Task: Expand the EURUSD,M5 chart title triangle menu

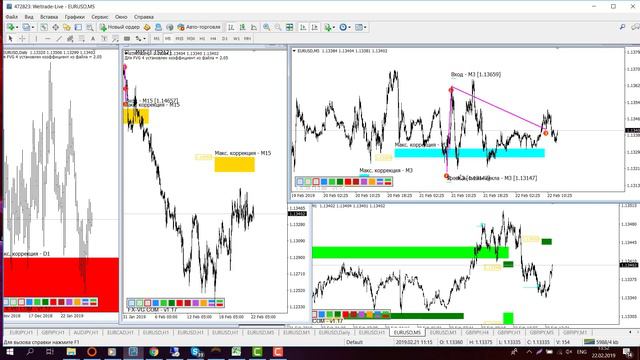Action: pyautogui.click(x=294, y=51)
